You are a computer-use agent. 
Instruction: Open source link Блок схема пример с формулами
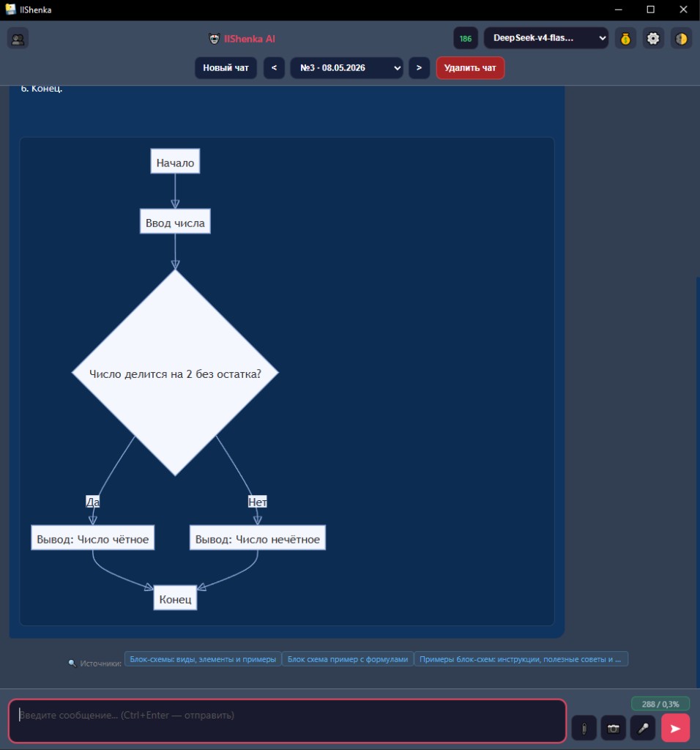tap(348, 659)
